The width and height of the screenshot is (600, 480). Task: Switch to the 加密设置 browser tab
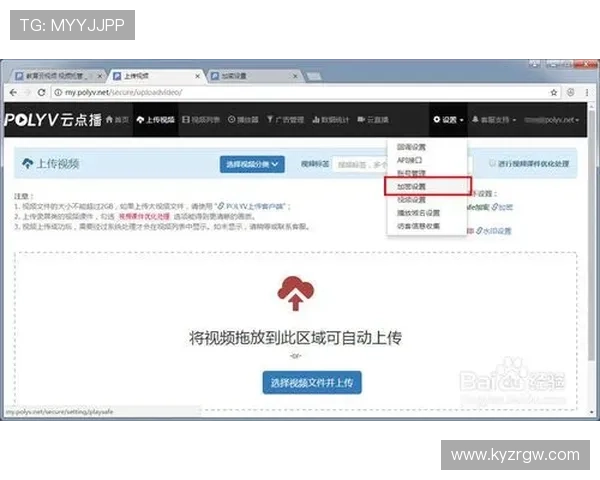pyautogui.click(x=252, y=76)
